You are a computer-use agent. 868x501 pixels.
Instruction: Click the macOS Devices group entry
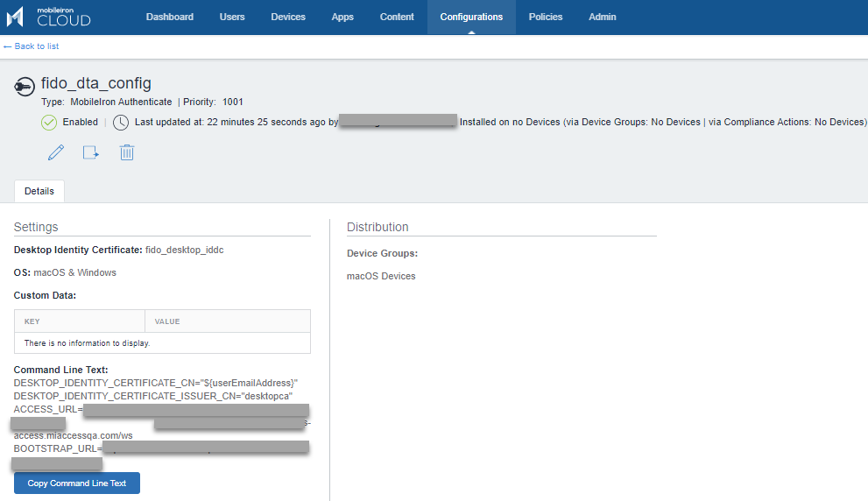[381, 276]
